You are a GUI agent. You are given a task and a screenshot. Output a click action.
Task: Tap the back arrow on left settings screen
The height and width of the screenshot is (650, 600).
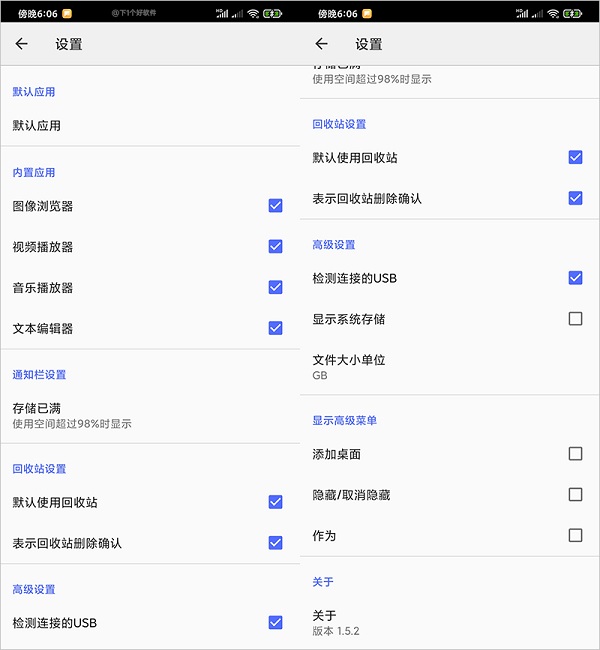click(x=22, y=44)
